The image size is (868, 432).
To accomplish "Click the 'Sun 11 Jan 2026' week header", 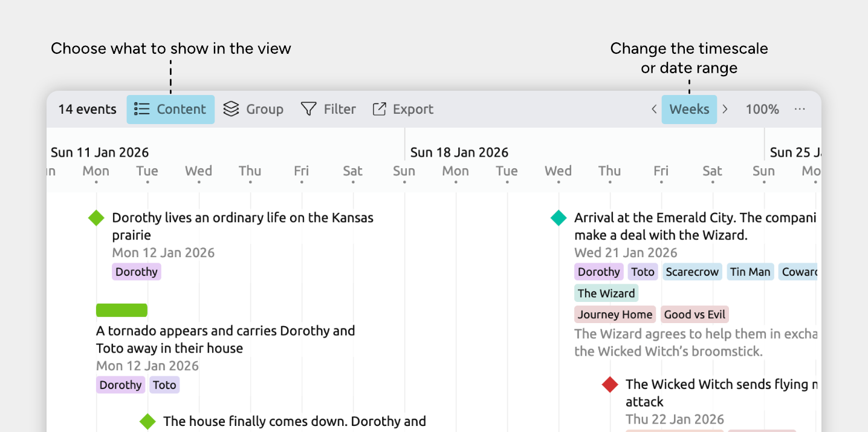I will pyautogui.click(x=100, y=152).
